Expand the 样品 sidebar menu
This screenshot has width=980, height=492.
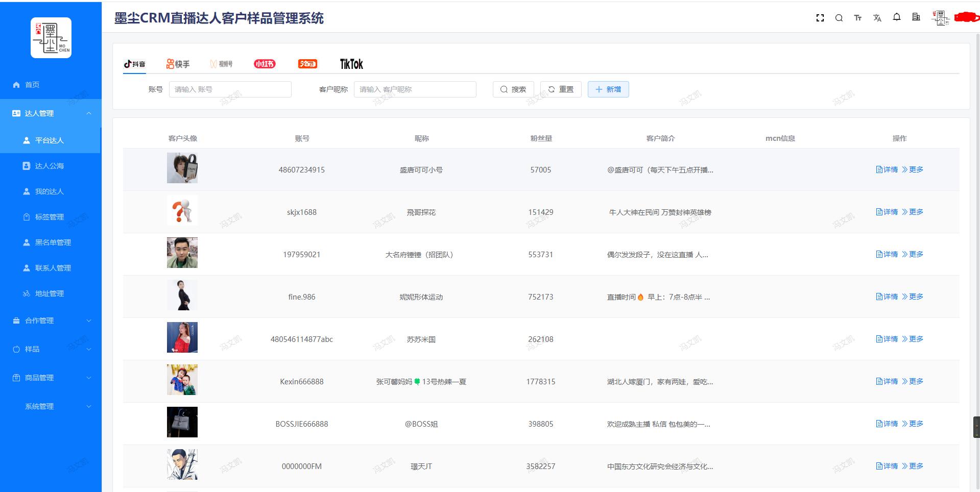[51, 349]
